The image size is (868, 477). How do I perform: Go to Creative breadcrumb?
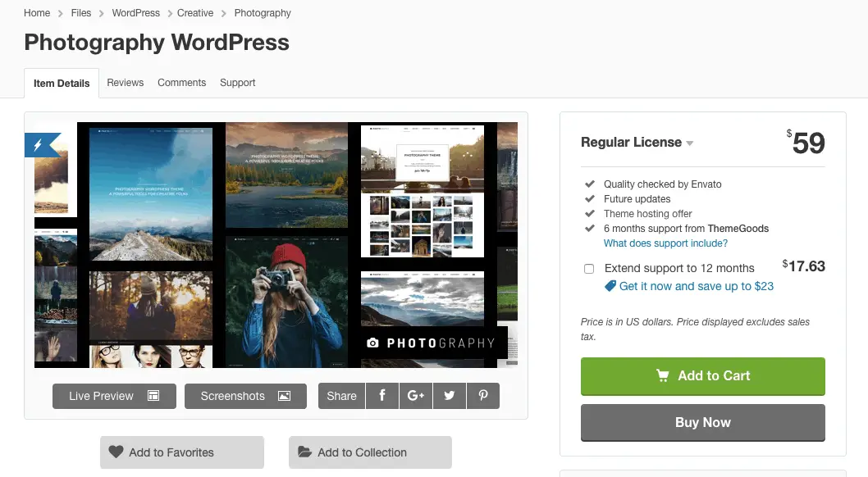[195, 13]
